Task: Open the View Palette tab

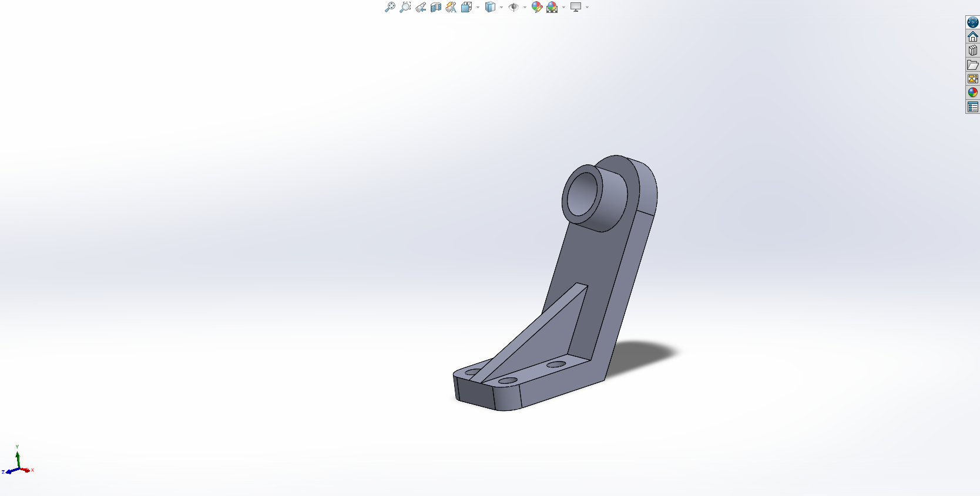Action: (x=973, y=79)
